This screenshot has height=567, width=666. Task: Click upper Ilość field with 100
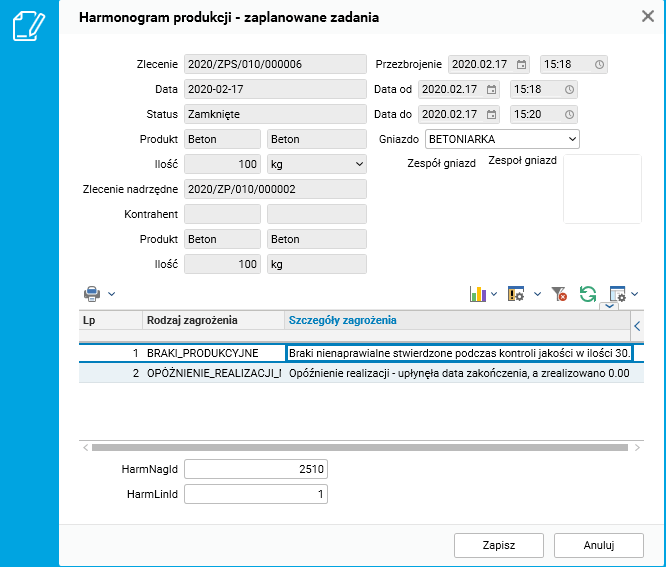[223, 164]
